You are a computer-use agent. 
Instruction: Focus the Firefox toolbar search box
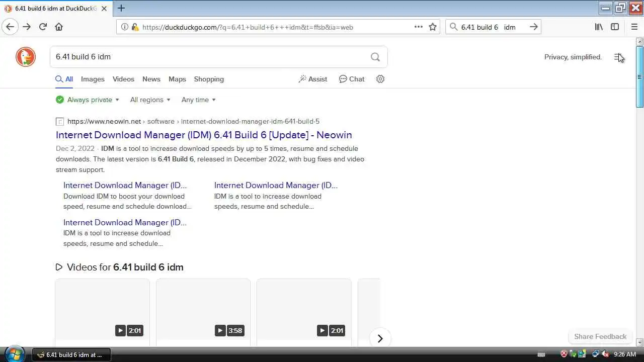[x=493, y=27]
